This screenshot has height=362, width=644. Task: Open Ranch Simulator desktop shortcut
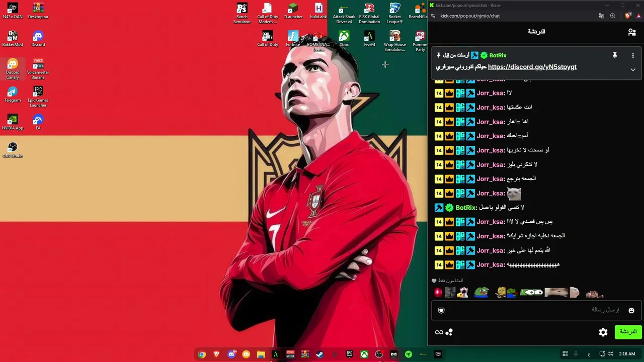(242, 13)
